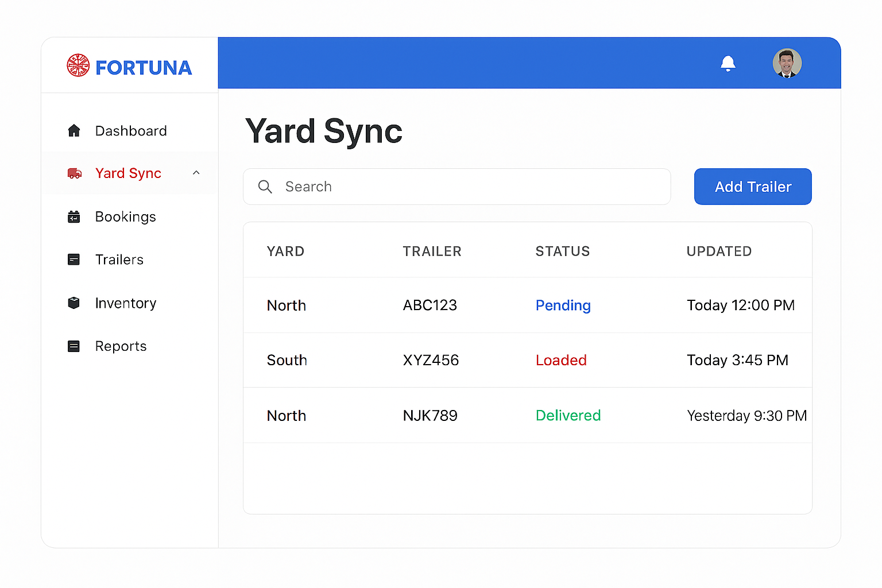Click the Fortuna wheel logo icon
The width and height of the screenshot is (882, 588).
(x=78, y=65)
